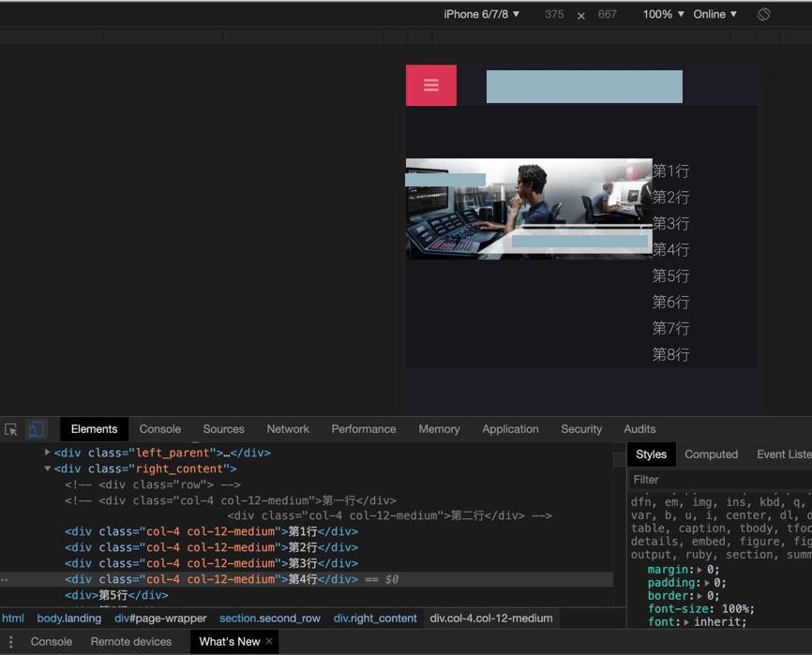This screenshot has width=812, height=655.
Task: Select the 第2行 div in DOM tree
Action: tap(211, 547)
